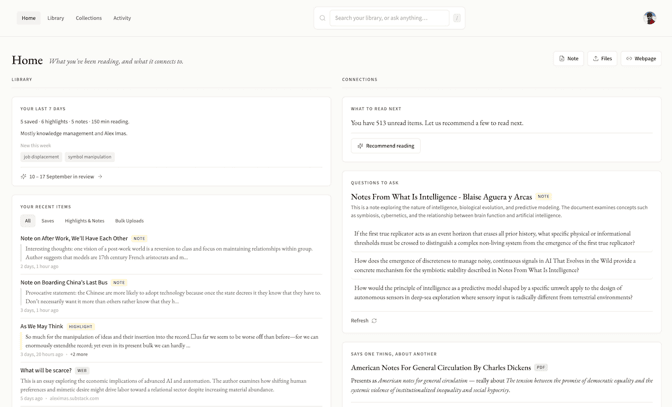Viewport: 672px width, 407px height.
Task: Filter recent items by Saves
Action: pos(48,221)
